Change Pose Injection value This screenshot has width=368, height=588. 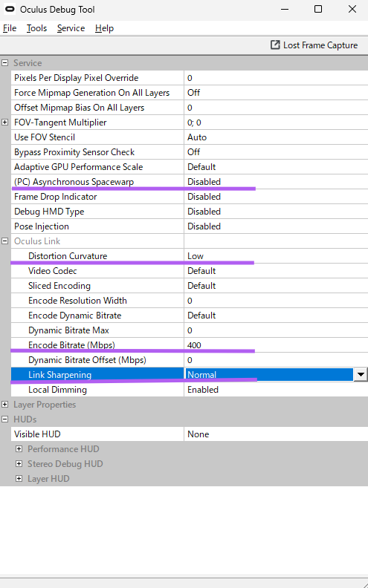[x=276, y=226]
